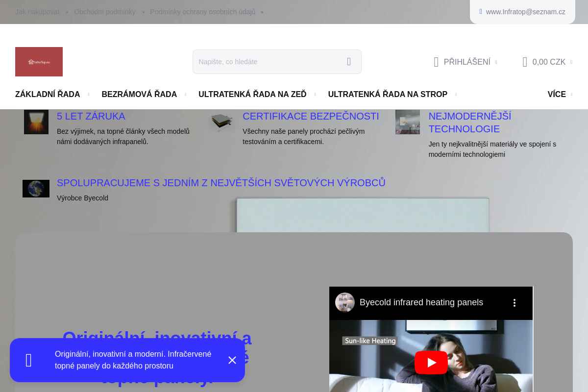Open the BEZRÁMOVÁ ŘADA category
Screen dimensions: 588x392
tap(139, 94)
